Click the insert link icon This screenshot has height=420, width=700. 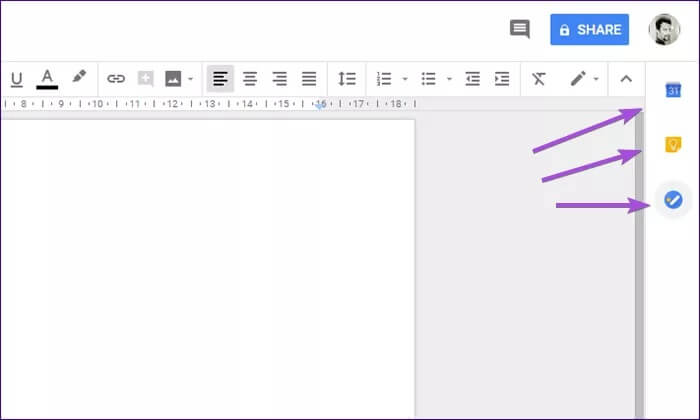click(x=116, y=78)
